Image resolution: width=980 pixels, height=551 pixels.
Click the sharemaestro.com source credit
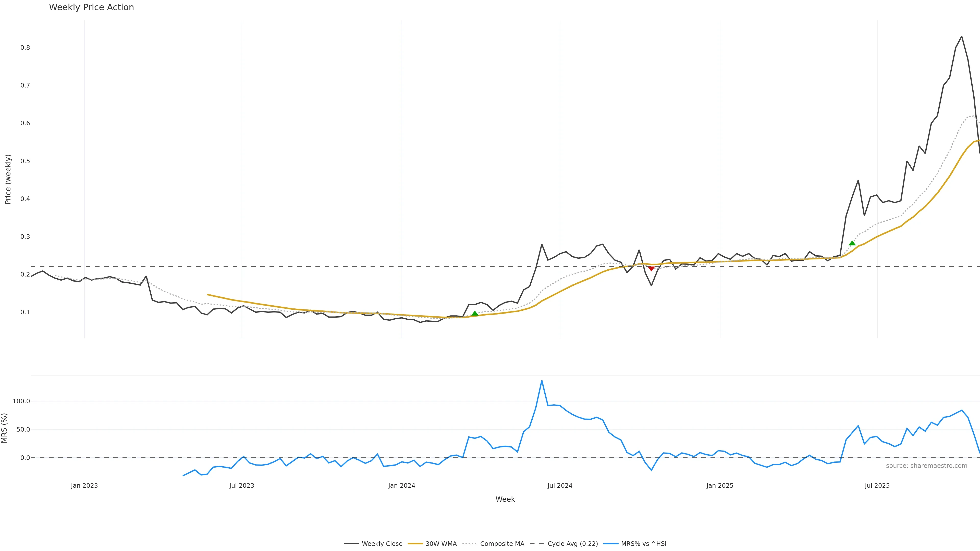coord(926,466)
